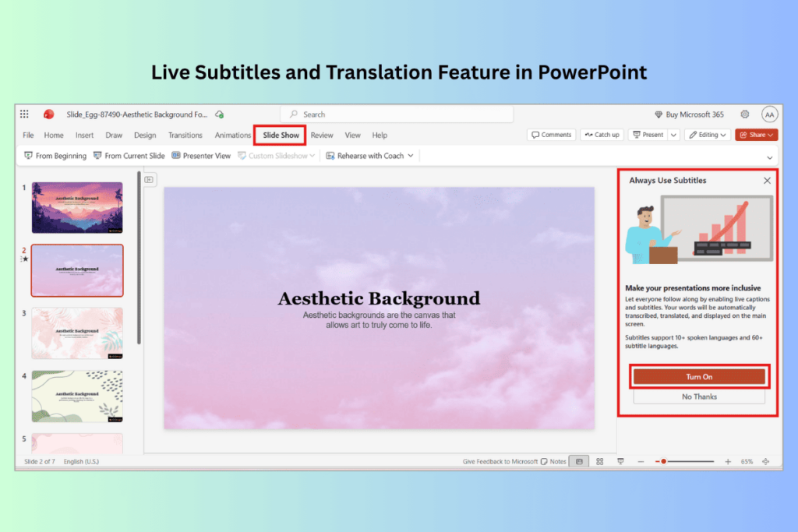Click Turn On subtitles button
798x532 pixels.
pos(699,377)
